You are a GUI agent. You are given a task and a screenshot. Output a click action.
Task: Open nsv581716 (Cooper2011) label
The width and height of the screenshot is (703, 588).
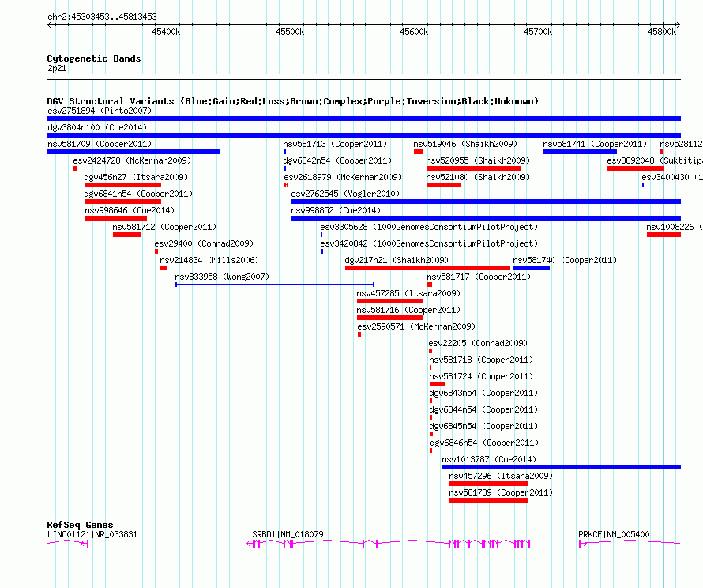[408, 310]
